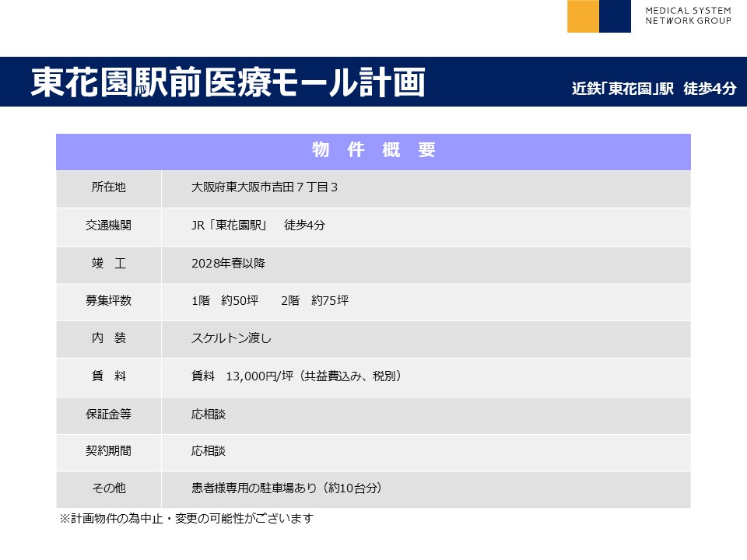Click the navy square in the logo
This screenshot has width=747, height=560.
pyautogui.click(x=615, y=16)
